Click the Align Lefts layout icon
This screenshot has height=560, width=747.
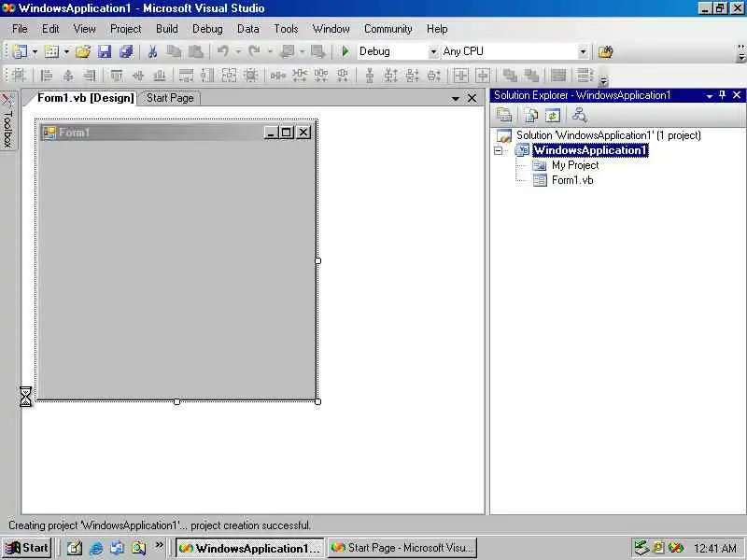click(x=47, y=76)
